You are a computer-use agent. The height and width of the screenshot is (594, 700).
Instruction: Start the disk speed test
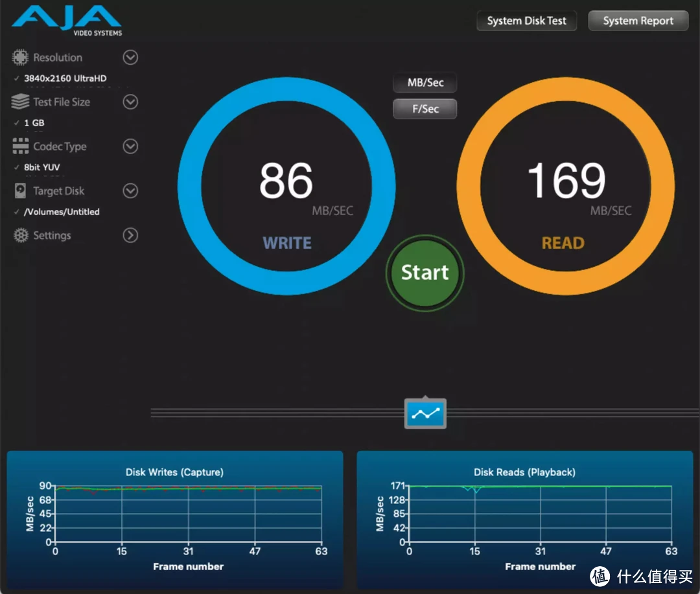click(425, 273)
